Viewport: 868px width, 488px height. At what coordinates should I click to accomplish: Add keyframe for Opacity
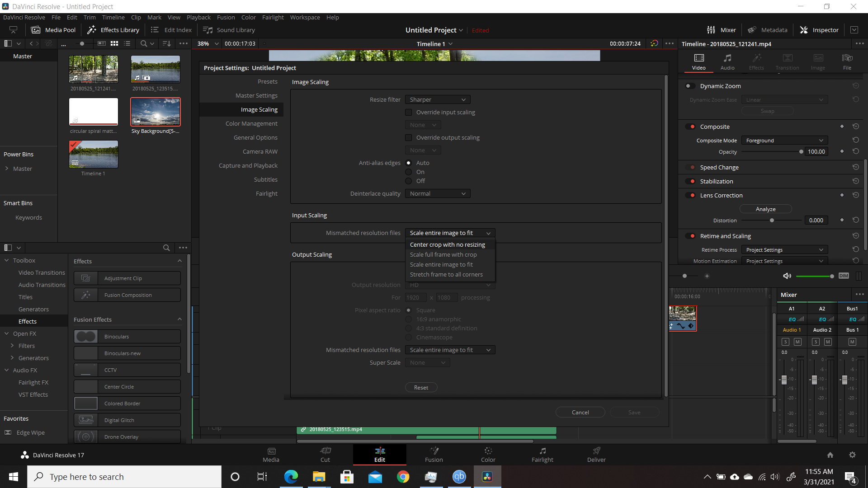[x=842, y=151]
